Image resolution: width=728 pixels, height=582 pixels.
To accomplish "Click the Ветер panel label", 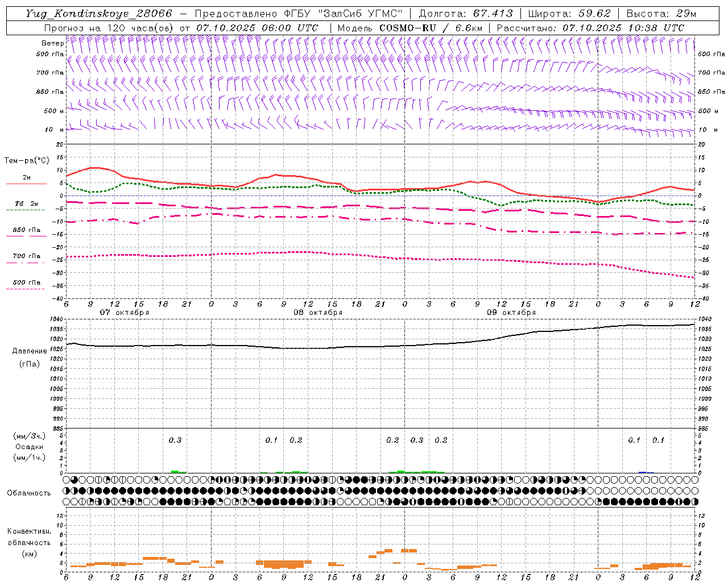I will tap(52, 43).
